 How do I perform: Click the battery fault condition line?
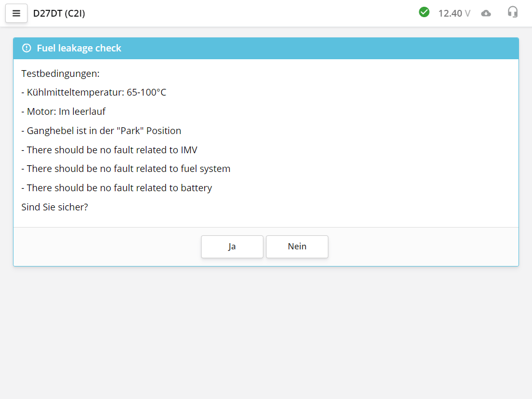coord(117,188)
